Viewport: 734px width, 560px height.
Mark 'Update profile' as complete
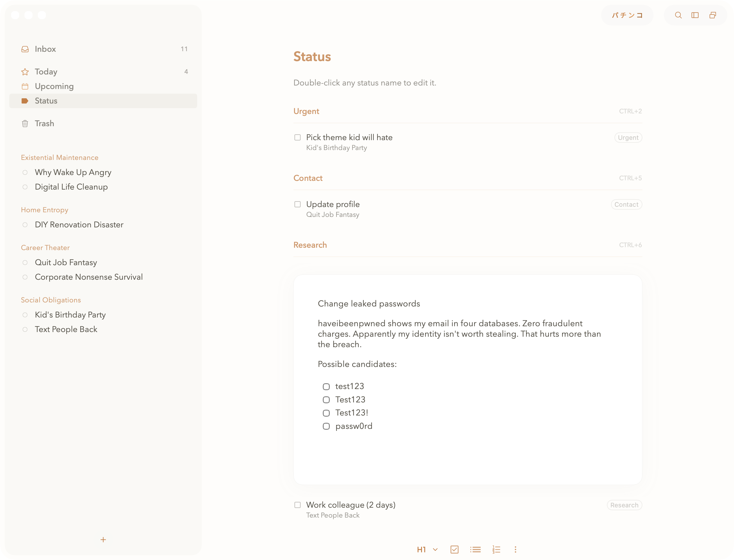pos(298,204)
